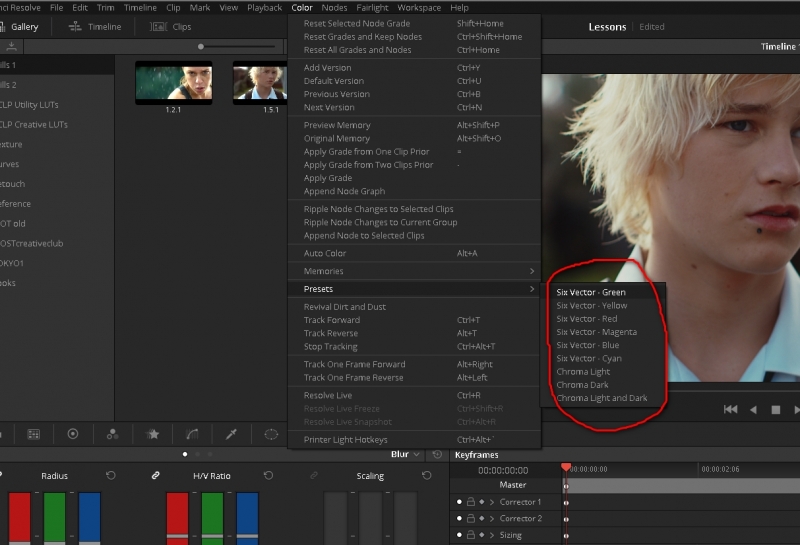The height and width of the screenshot is (545, 800).
Task: Open the RGB Mixer palette icon
Action: coord(113,434)
